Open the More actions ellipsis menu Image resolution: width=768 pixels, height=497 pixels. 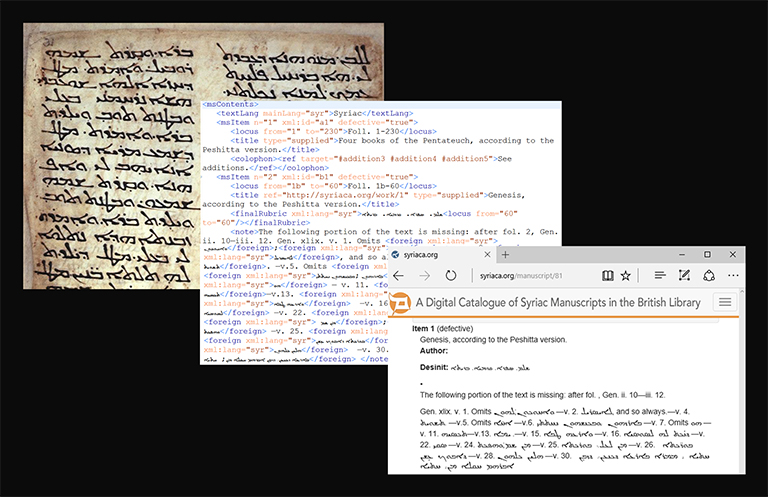734,275
